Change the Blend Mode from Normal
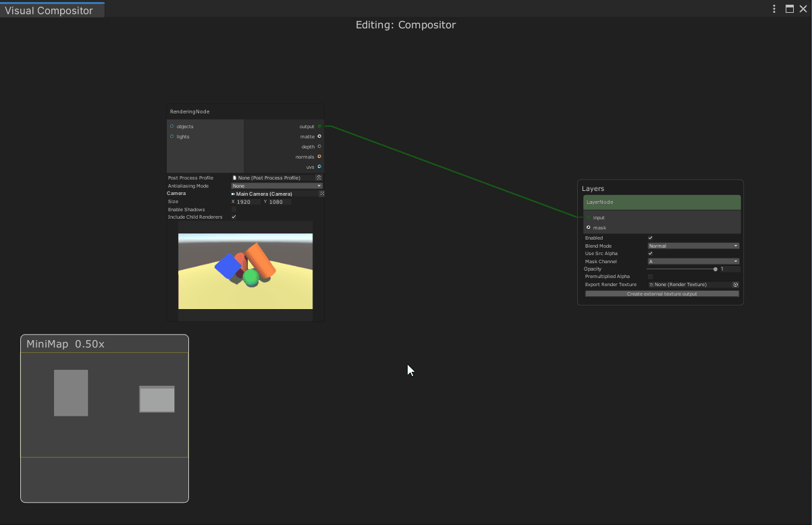Screen dimensions: 812x525 [692, 246]
